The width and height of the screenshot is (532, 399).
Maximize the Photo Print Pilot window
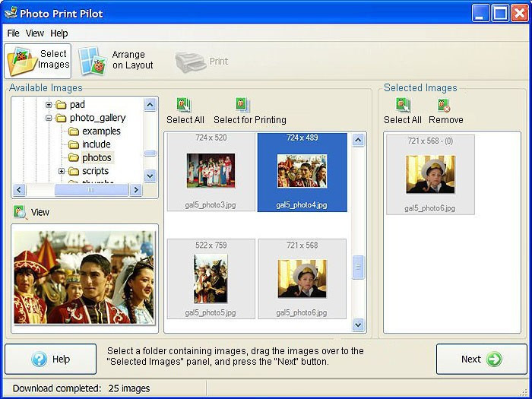500,13
